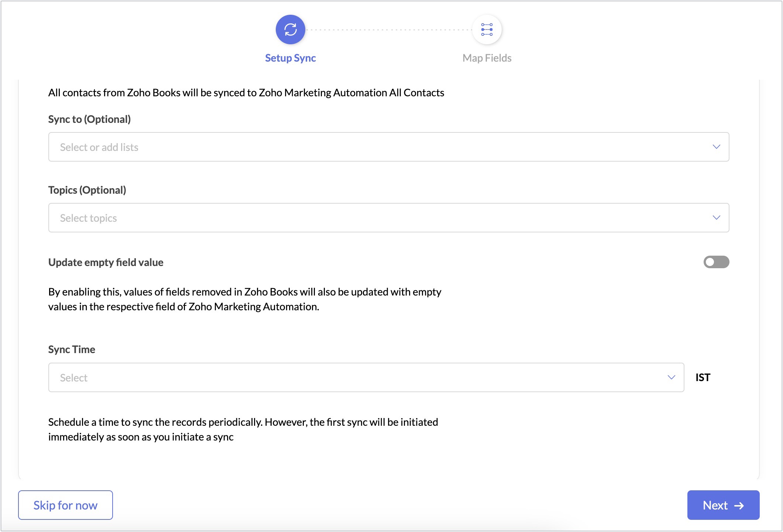Viewport: 783px width, 532px height.
Task: Click the Topics (Optional) label
Action: (87, 190)
